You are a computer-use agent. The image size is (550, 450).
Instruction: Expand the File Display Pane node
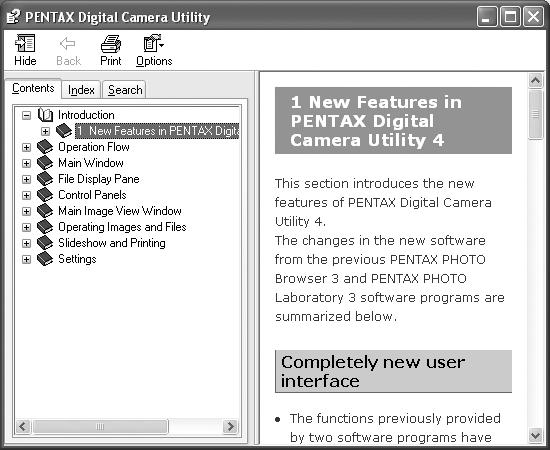[26, 179]
